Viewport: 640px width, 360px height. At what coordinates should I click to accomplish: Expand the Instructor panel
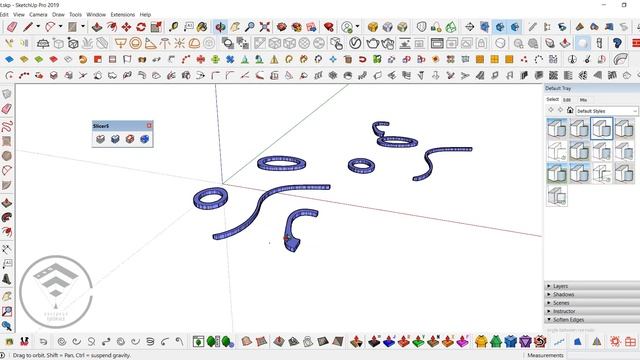(592, 311)
